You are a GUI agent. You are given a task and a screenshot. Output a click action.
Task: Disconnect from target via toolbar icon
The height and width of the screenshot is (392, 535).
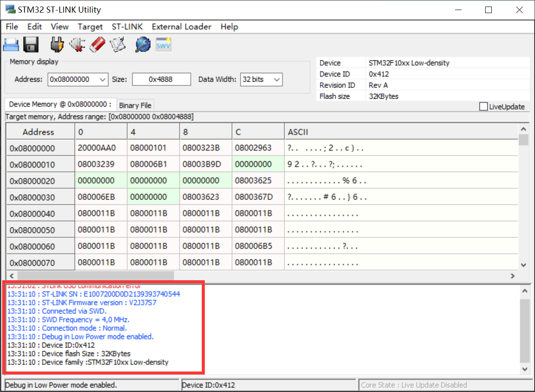(77, 44)
